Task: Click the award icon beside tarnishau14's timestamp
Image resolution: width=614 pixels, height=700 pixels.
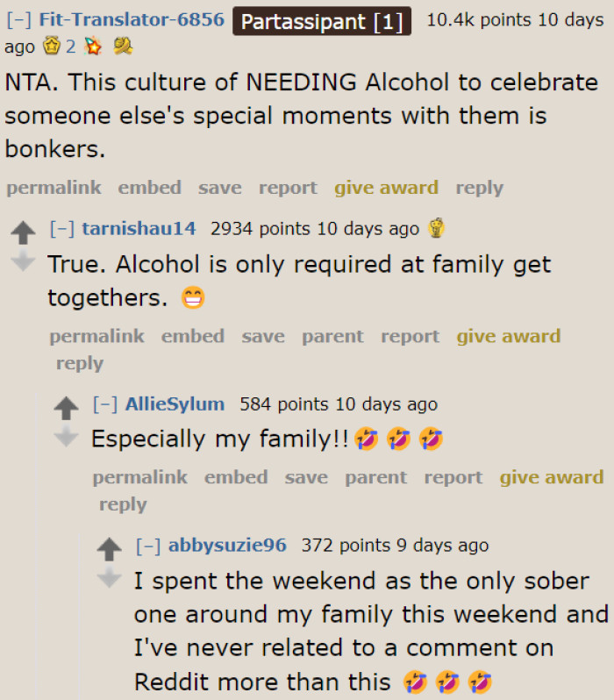Action: [x=436, y=229]
